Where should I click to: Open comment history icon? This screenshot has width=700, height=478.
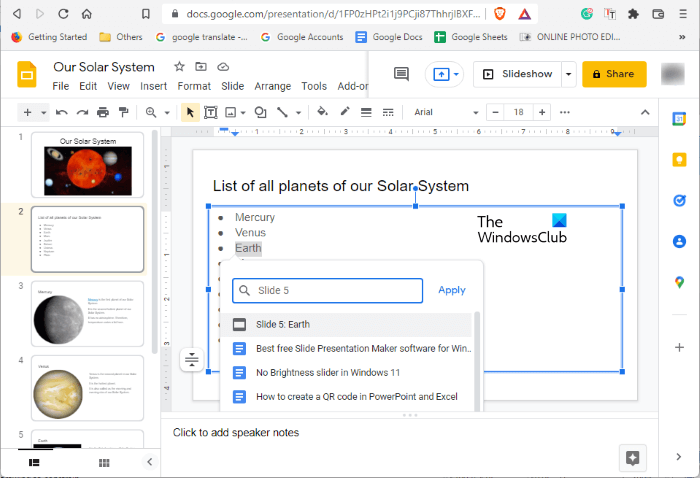pyautogui.click(x=401, y=74)
